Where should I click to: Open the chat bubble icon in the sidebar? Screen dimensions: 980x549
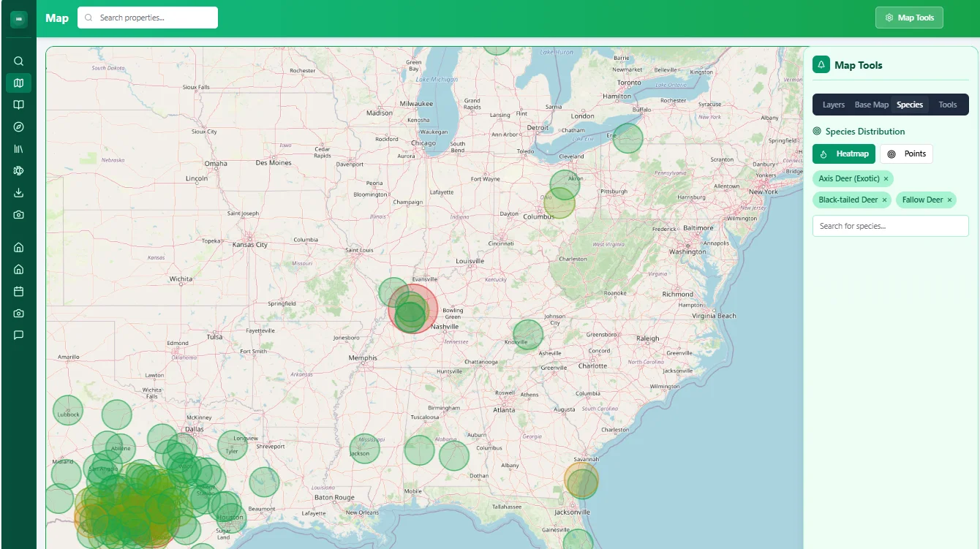coord(18,335)
